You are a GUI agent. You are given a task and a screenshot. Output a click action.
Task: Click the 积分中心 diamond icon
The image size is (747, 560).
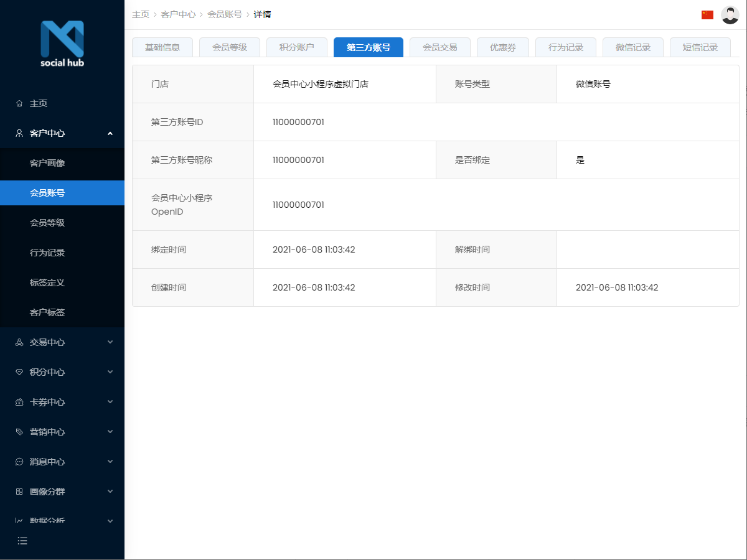click(x=19, y=372)
